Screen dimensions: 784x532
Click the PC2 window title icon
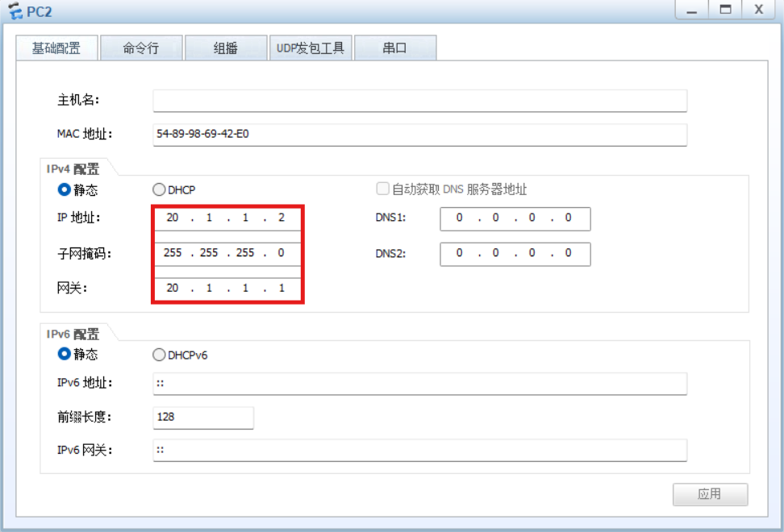click(x=15, y=11)
